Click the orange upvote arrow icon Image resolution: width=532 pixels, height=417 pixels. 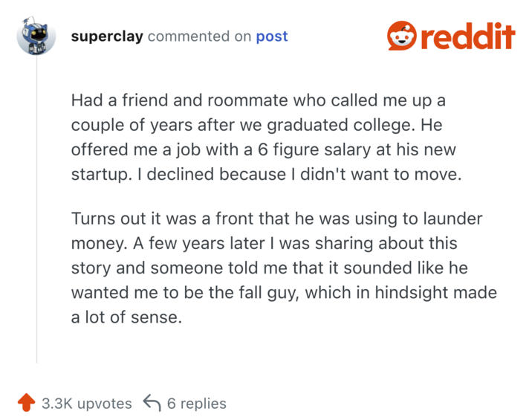(x=26, y=404)
